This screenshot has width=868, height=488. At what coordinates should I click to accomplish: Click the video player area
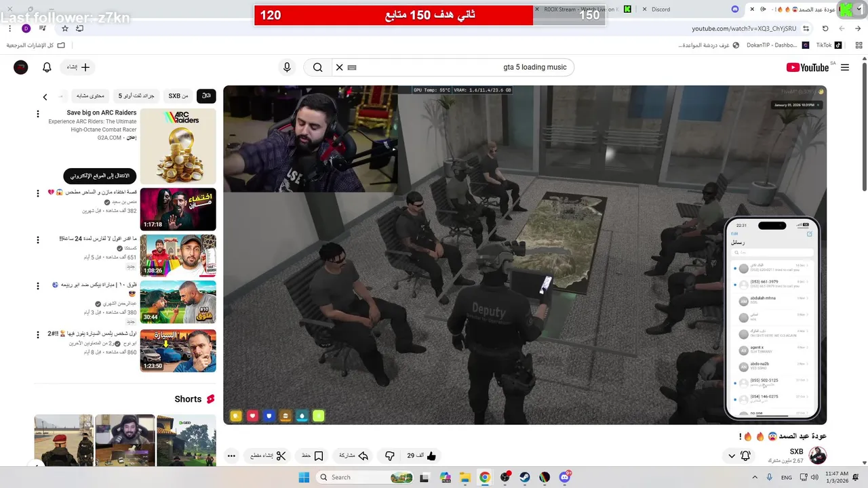(x=525, y=255)
